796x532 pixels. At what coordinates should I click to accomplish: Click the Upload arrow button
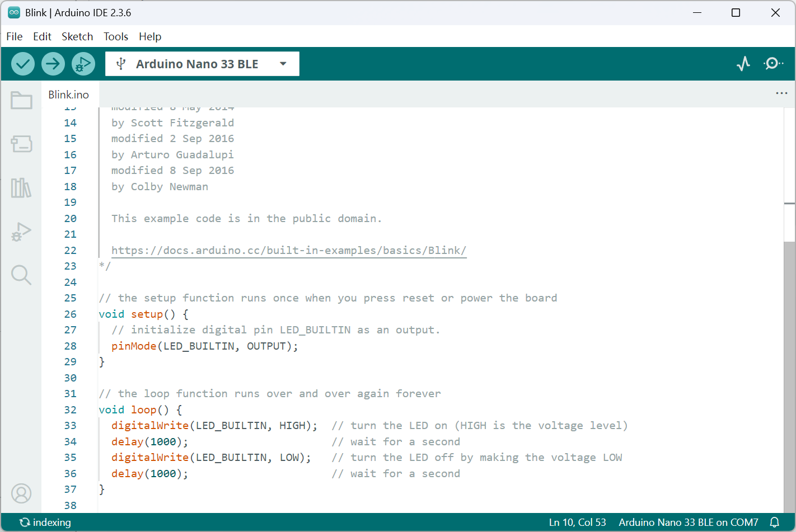tap(53, 64)
